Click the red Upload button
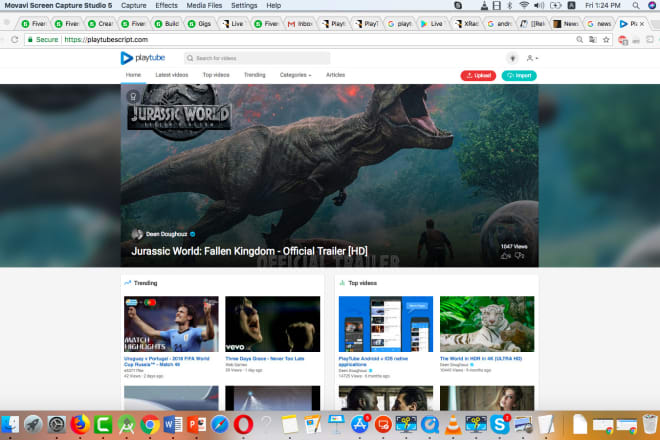The width and height of the screenshot is (660, 440). [478, 75]
